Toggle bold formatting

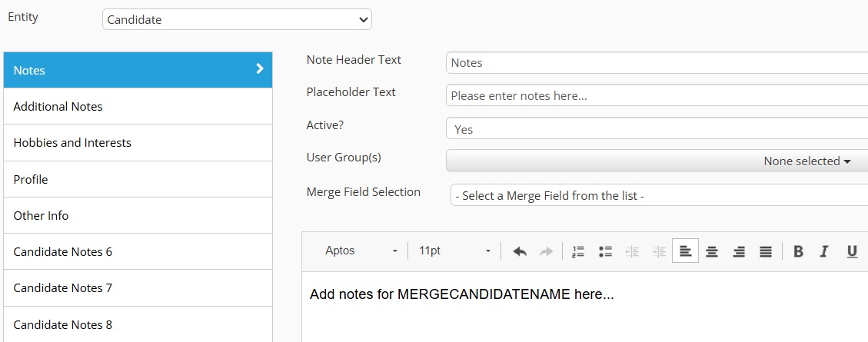[x=798, y=251]
